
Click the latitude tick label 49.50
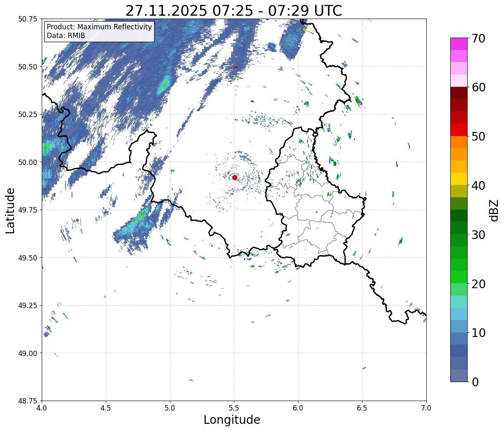(28, 258)
